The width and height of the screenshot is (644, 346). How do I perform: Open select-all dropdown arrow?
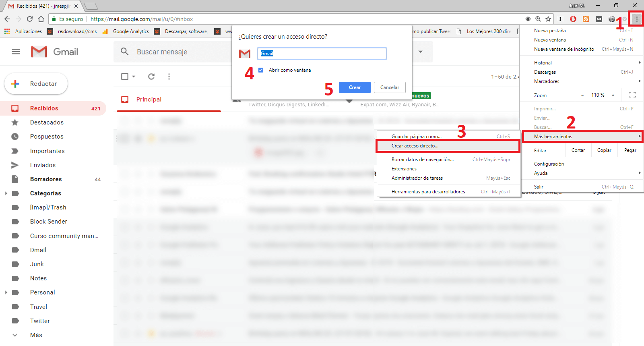point(134,77)
